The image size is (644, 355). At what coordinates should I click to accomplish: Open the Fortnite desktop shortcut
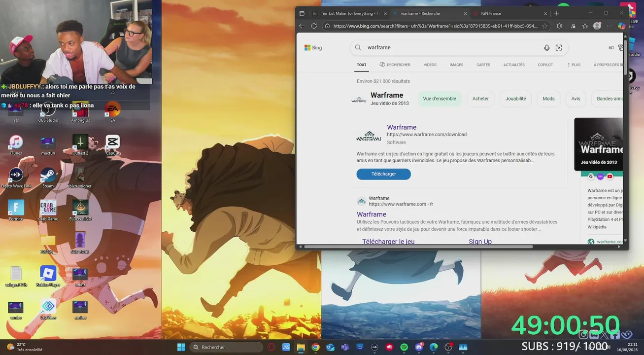point(16,211)
